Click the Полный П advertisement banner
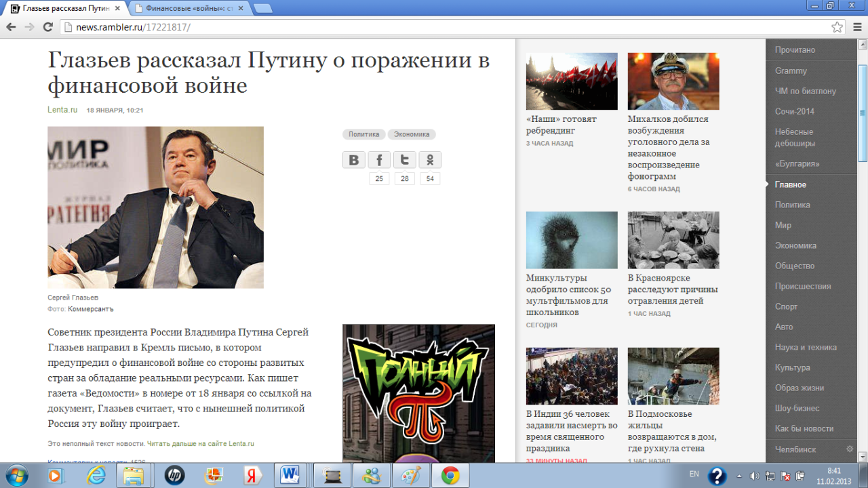Image resolution: width=868 pixels, height=488 pixels. click(418, 393)
